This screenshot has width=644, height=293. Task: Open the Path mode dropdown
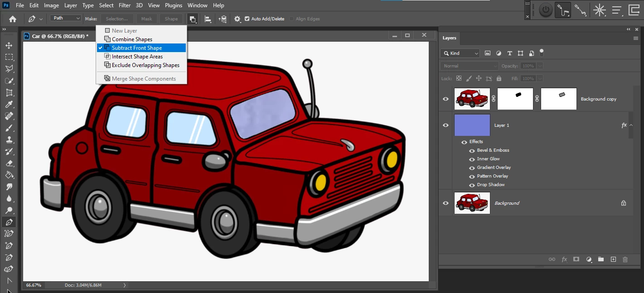(x=65, y=18)
